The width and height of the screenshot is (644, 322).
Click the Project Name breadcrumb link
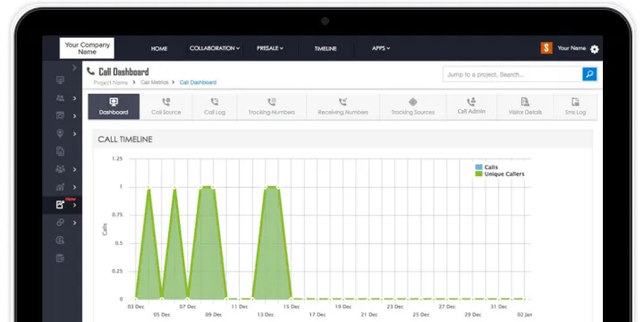[111, 82]
